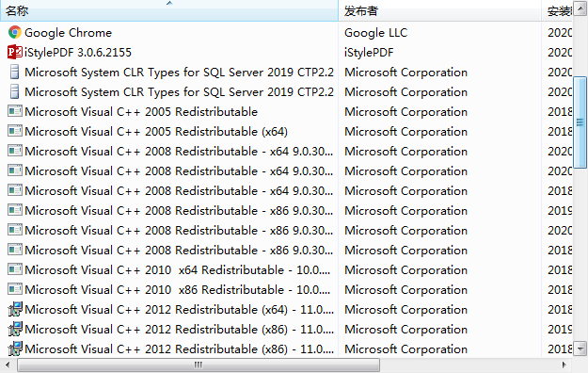Click the vertical scrollbar thumb
Image resolution: width=588 pixels, height=373 pixels.
click(580, 122)
